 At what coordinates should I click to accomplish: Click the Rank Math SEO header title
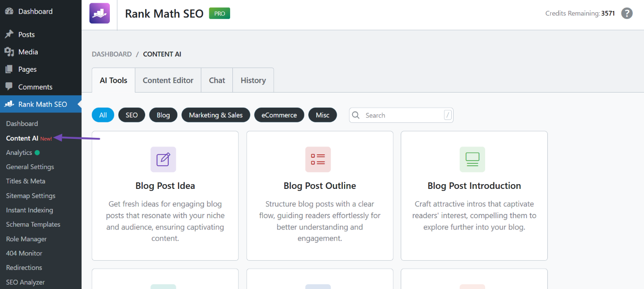point(165,14)
